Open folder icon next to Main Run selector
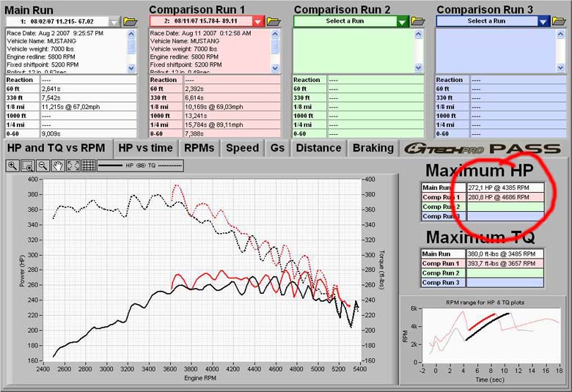572x392 pixels. [x=130, y=21]
